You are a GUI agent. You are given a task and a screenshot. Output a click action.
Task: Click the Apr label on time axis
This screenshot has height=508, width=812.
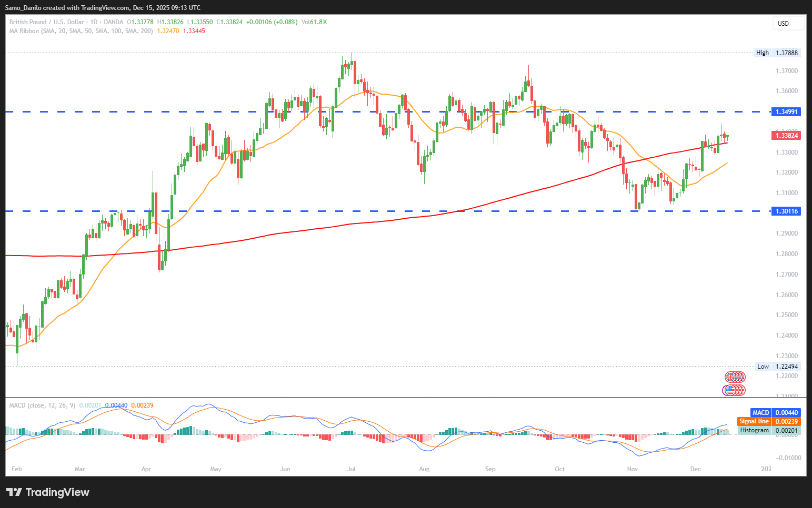pyautogui.click(x=146, y=469)
